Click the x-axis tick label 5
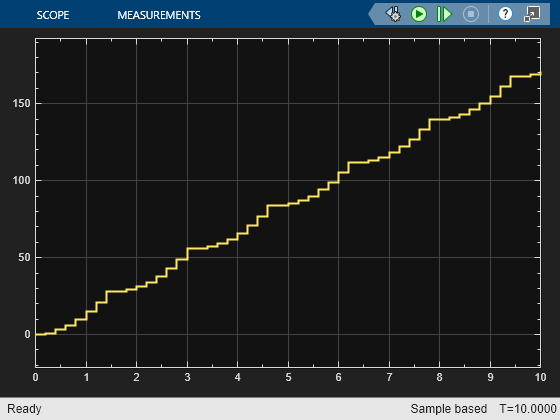Screen dimensions: 560x420 pos(288,377)
